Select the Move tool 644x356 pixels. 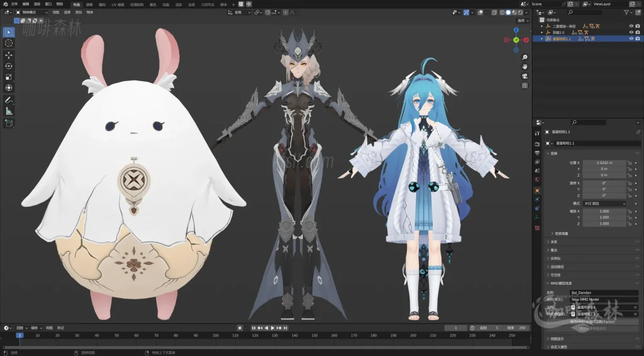[9, 55]
